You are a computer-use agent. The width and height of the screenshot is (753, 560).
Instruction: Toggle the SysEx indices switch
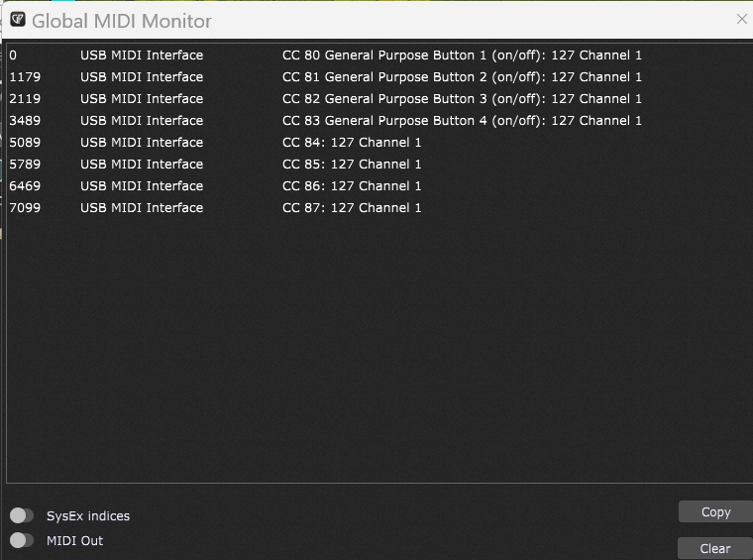tap(22, 515)
